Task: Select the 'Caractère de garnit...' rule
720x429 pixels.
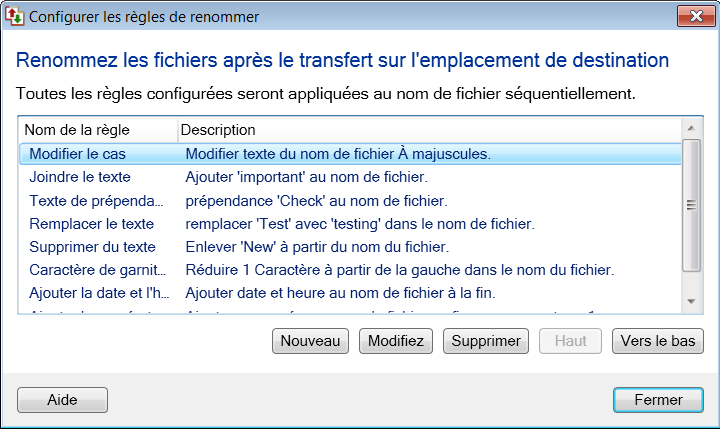Action: point(97,270)
